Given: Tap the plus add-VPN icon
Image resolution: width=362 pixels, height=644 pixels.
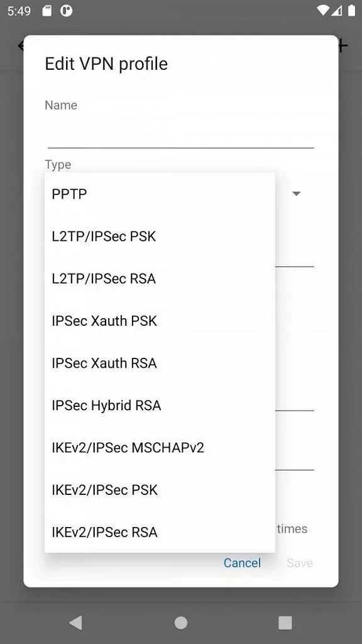Looking at the screenshot, I should [x=343, y=45].
